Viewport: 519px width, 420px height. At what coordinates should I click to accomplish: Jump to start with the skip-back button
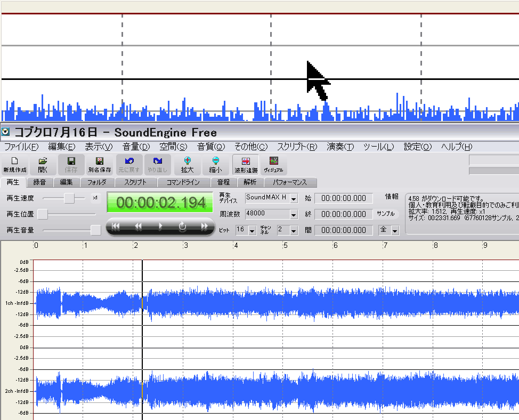(116, 227)
